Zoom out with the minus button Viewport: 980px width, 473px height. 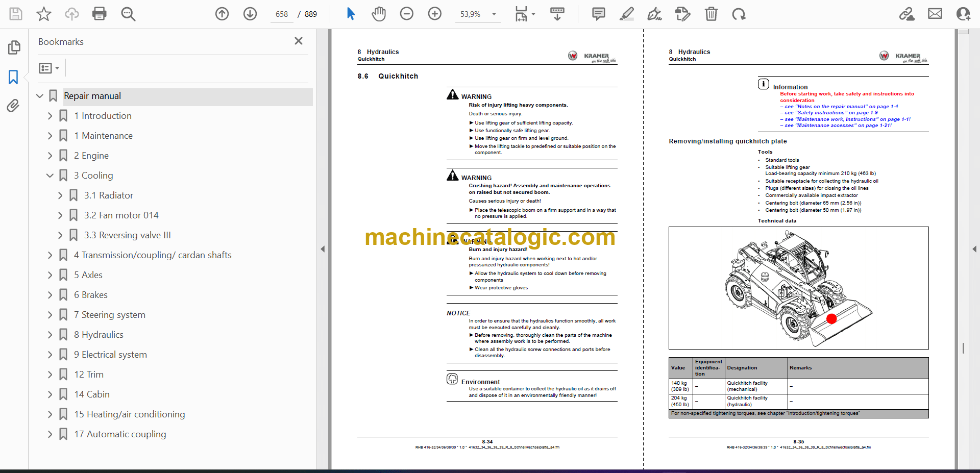pyautogui.click(x=407, y=14)
